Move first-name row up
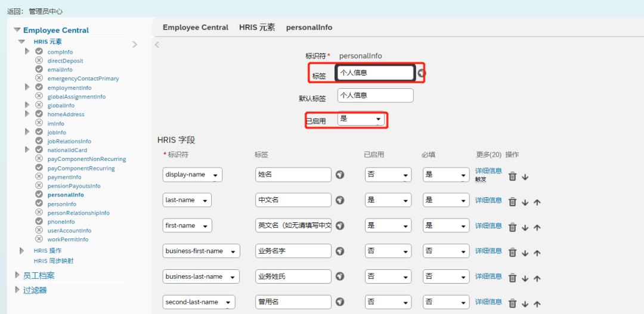This screenshot has height=314, width=644. (537, 228)
